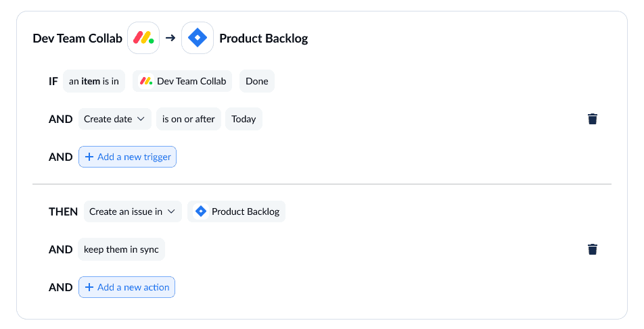644x329 pixels.
Task: Add a new trigger
Action: click(x=127, y=157)
